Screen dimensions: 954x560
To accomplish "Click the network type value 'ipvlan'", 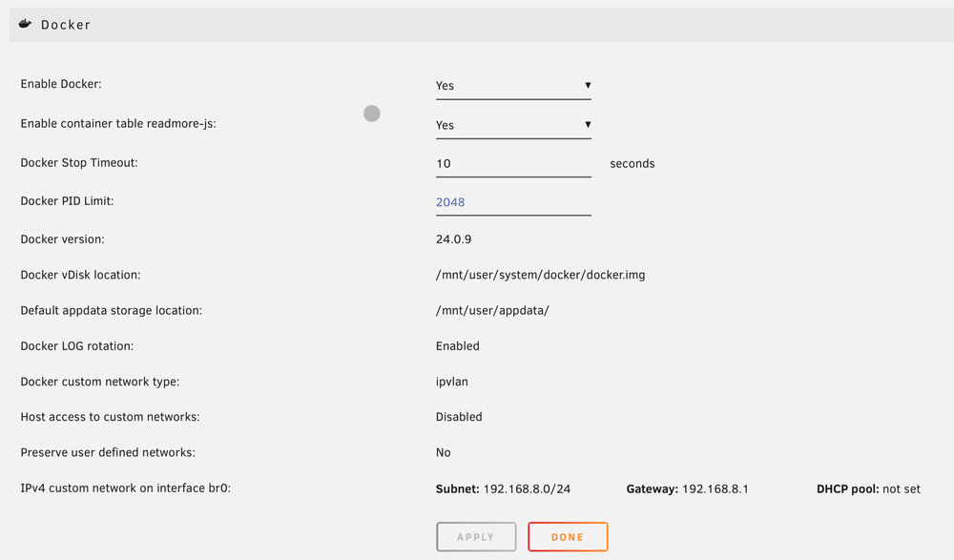I will (x=452, y=382).
